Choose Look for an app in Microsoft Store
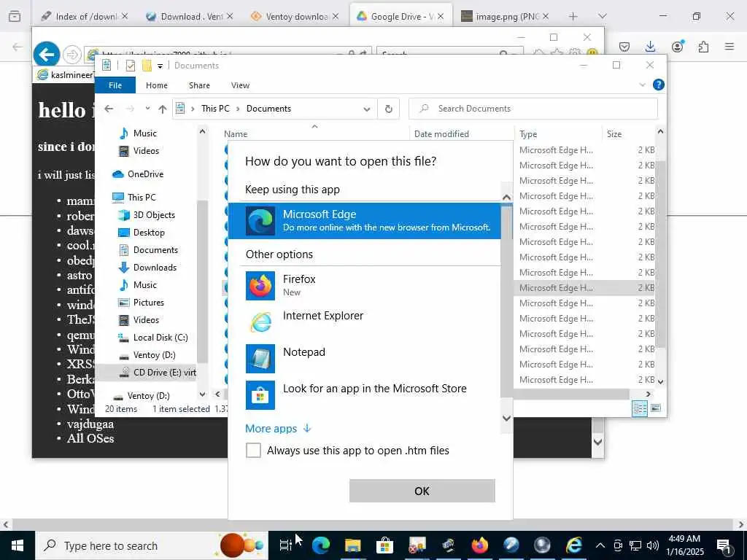The image size is (747, 560). 365,394
